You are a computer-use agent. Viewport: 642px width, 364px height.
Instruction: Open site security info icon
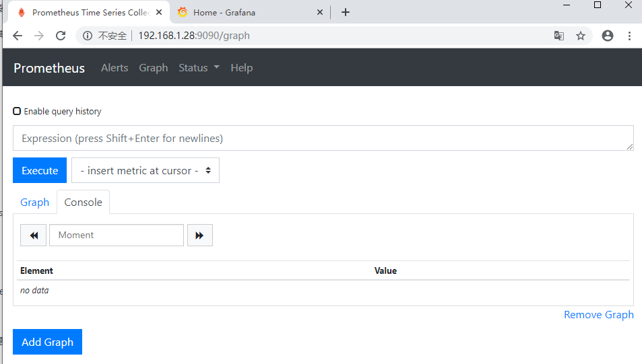pyautogui.click(x=87, y=36)
